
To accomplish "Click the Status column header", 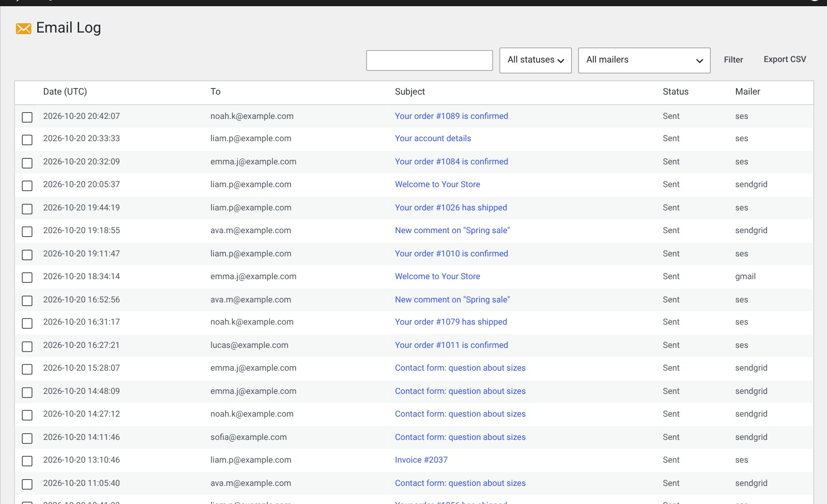I will [x=676, y=91].
